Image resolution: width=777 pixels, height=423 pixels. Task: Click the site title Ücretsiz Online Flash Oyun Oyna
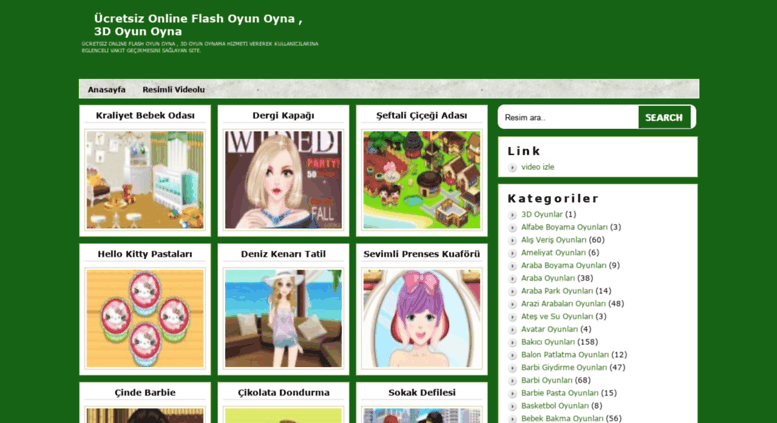(x=198, y=25)
